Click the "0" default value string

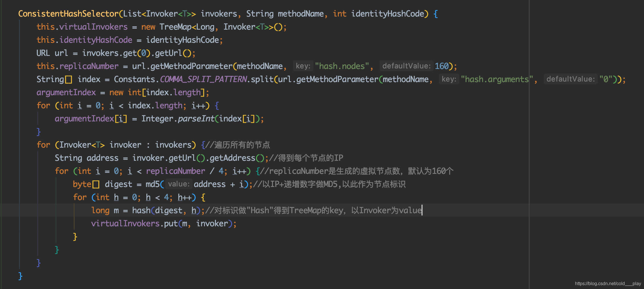pos(606,79)
